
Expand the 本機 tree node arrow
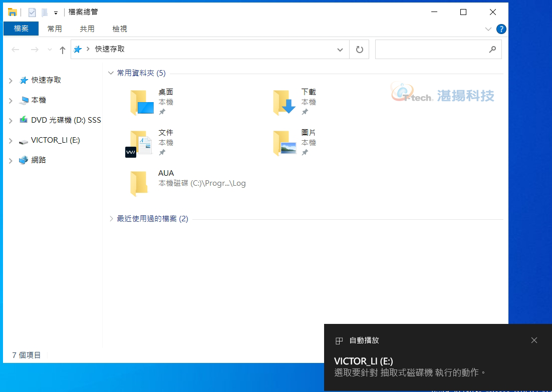11,101
